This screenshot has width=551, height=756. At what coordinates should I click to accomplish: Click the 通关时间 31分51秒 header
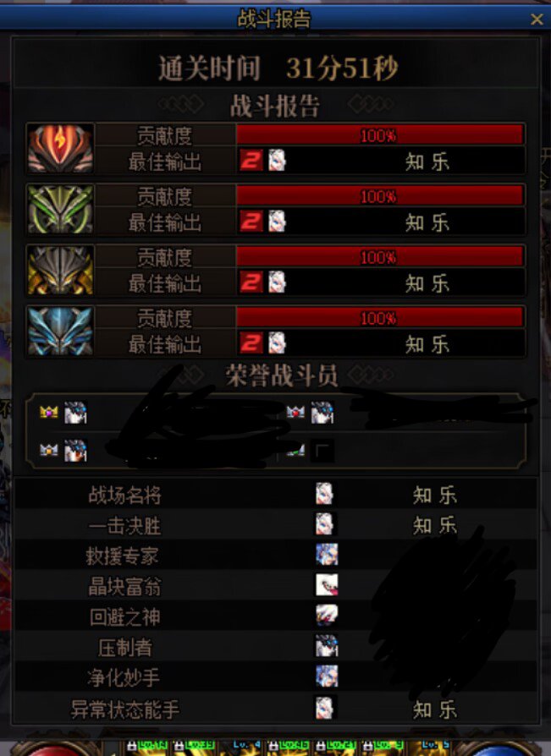click(278, 68)
